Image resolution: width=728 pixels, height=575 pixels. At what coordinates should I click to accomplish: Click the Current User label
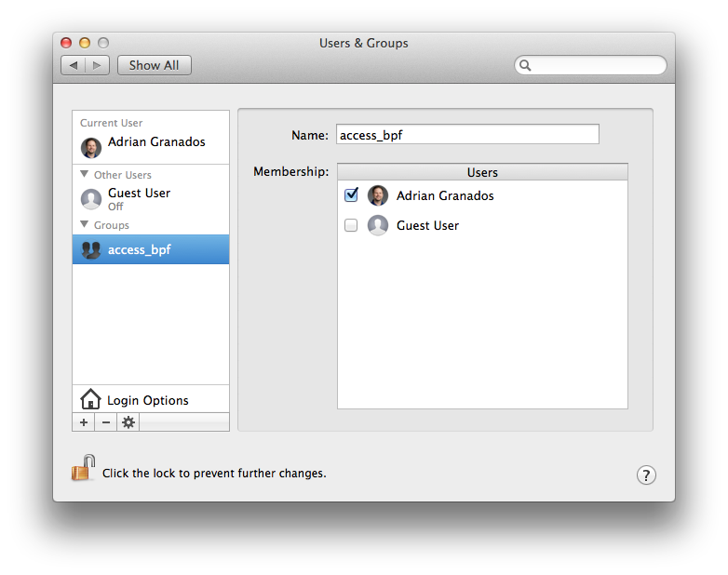[112, 123]
